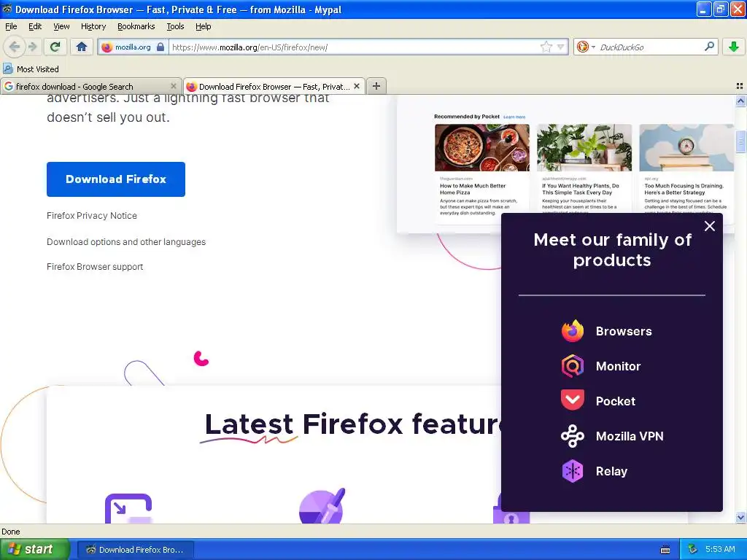Viewport: 747px width, 560px height.
Task: Close the Download Firefox Browser tab
Action: pyautogui.click(x=356, y=86)
